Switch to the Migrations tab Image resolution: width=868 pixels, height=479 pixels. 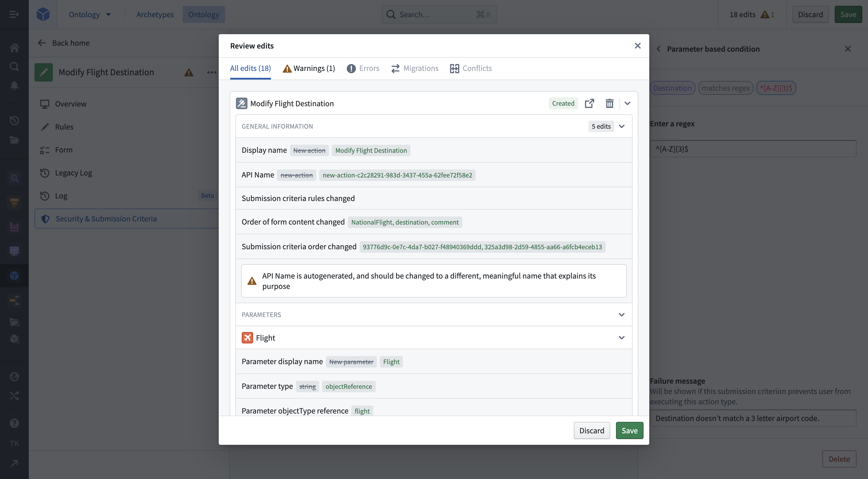[x=415, y=68]
